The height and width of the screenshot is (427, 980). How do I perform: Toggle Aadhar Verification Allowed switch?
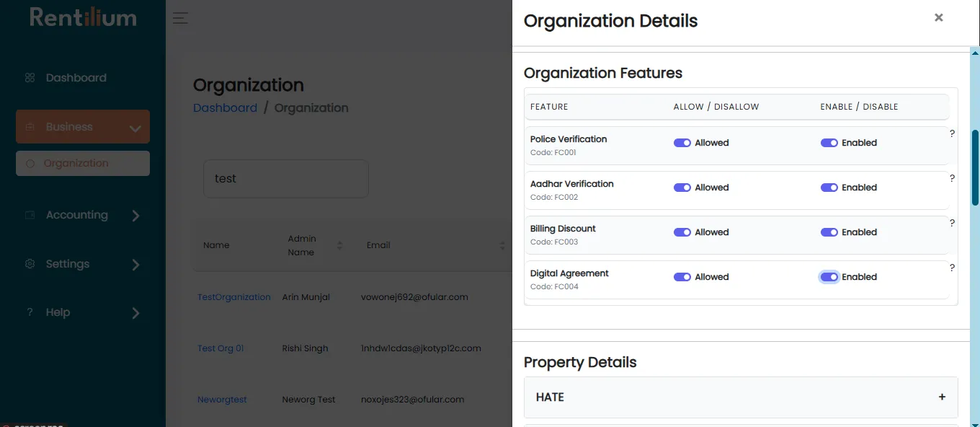tap(682, 188)
